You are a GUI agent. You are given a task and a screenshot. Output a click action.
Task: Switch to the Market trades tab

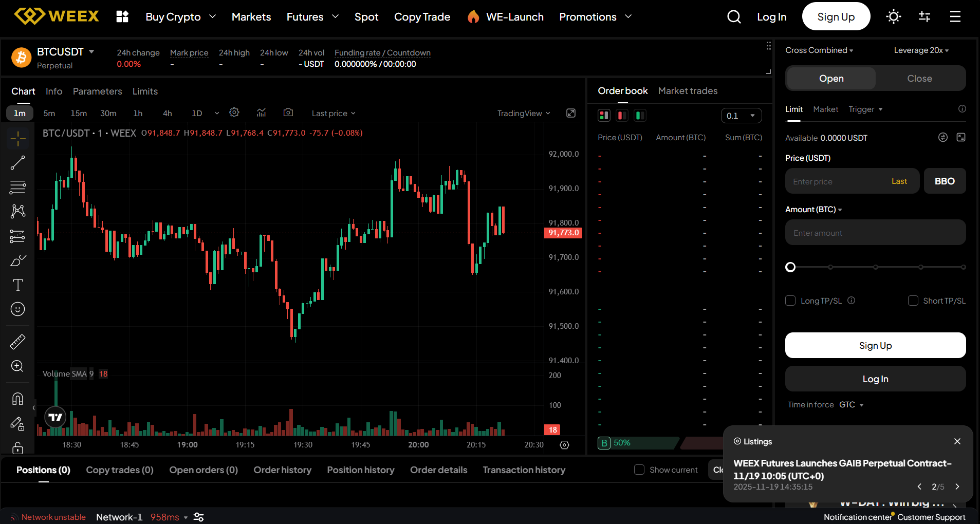pyautogui.click(x=688, y=91)
